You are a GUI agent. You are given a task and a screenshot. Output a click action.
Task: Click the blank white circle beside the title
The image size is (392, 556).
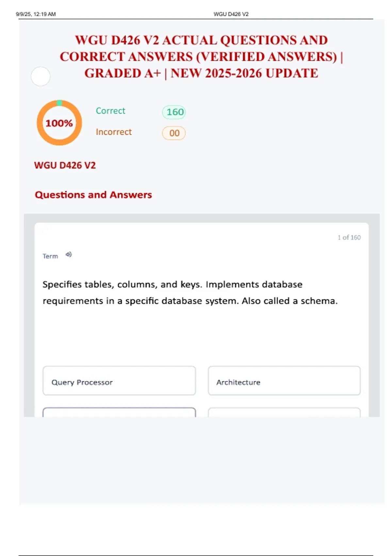[41, 77]
